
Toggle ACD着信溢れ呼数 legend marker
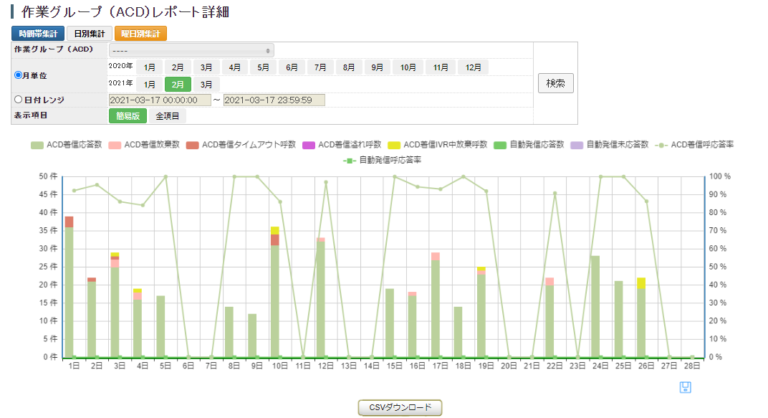308,145
